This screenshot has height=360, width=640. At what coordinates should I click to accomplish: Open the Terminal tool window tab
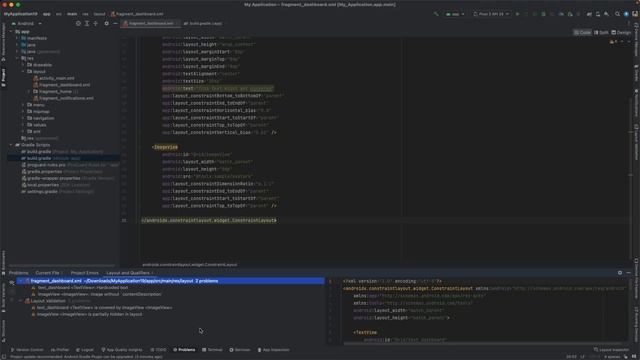pyautogui.click(x=212, y=350)
